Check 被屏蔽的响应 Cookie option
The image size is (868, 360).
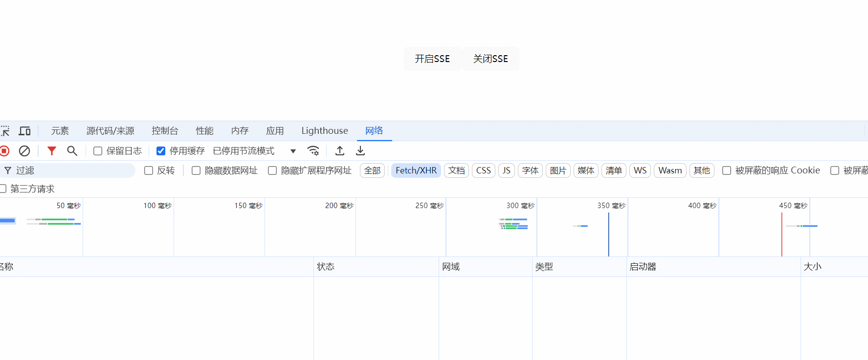[x=727, y=170]
